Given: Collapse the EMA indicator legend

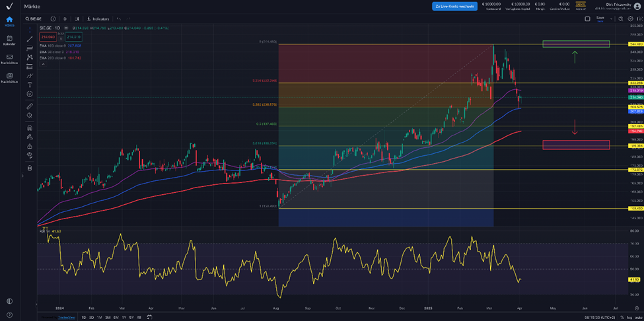Looking at the screenshot, I should (x=42, y=65).
